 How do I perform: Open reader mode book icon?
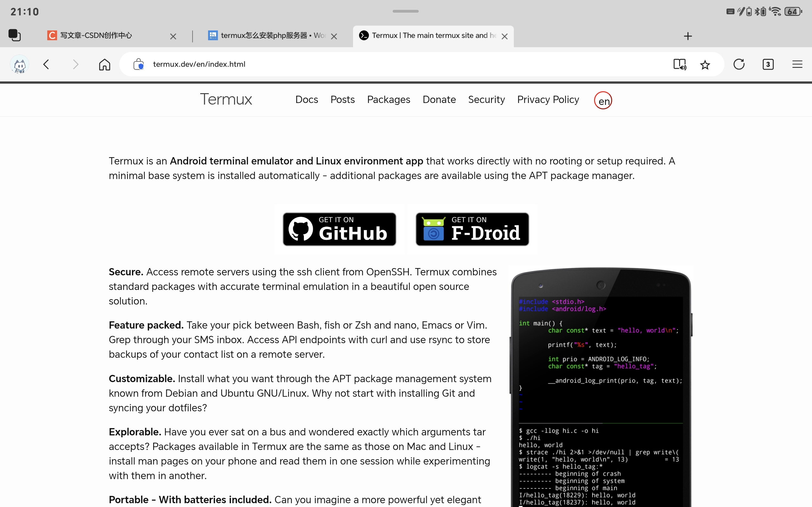point(679,64)
